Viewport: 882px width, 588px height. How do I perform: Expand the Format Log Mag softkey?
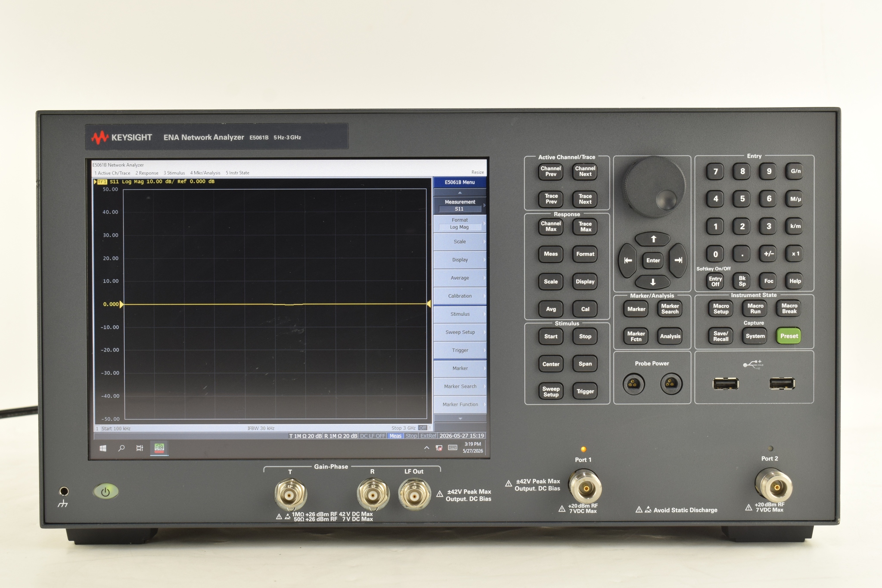[x=460, y=223]
